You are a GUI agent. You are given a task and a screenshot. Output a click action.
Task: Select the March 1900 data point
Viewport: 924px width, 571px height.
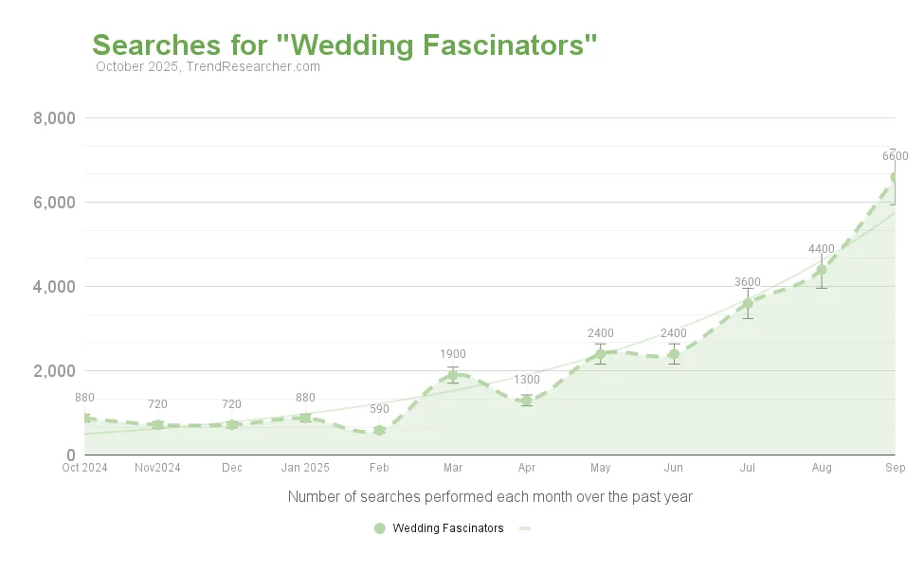point(453,375)
